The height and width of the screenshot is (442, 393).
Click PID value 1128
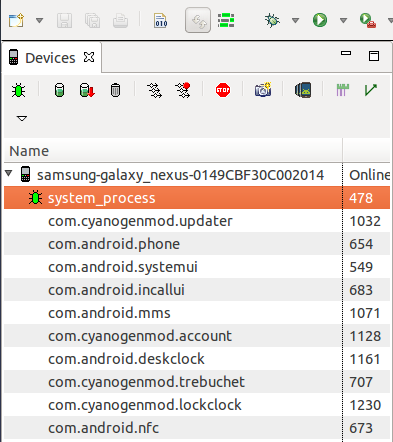(365, 336)
